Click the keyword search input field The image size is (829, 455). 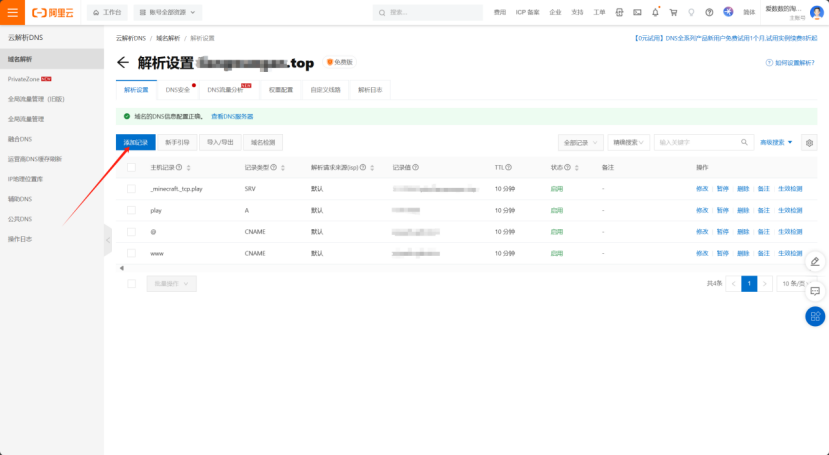(704, 143)
